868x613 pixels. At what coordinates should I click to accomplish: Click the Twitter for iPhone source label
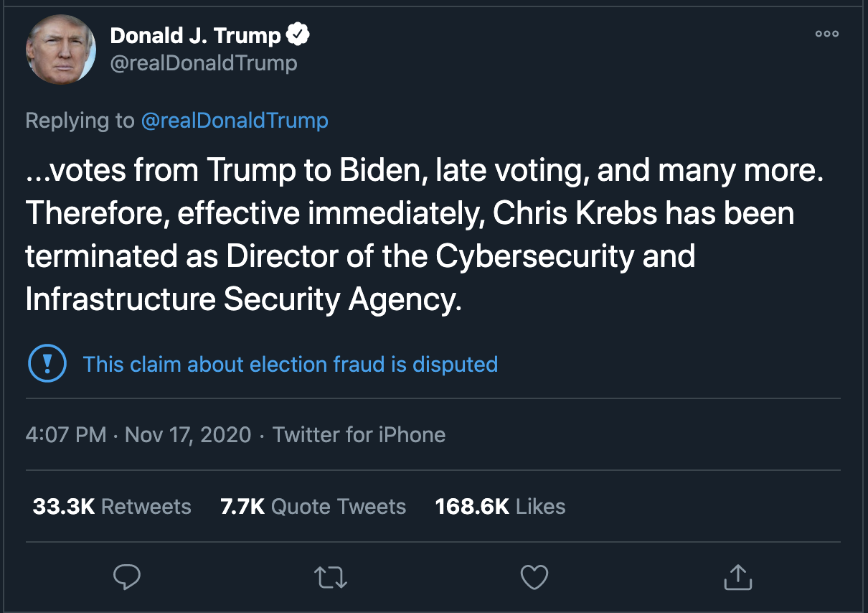(x=359, y=434)
